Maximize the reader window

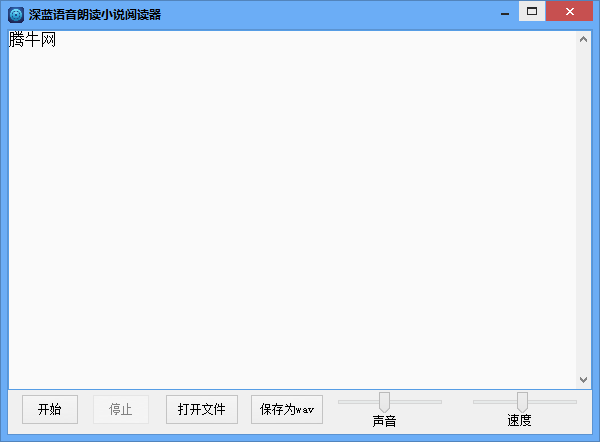(532, 11)
